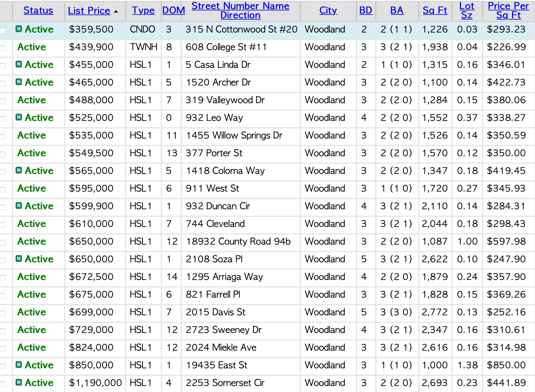Sort by Type column header

click(143, 10)
